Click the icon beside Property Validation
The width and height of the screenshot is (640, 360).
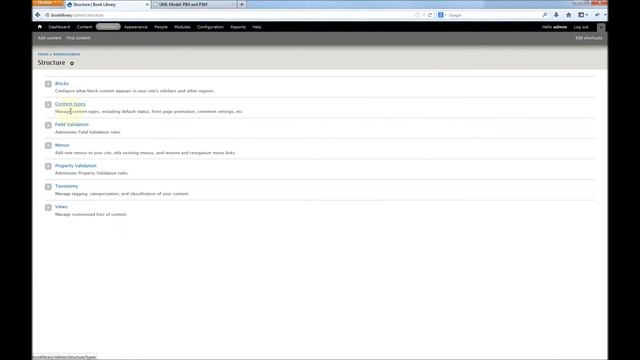48,166
